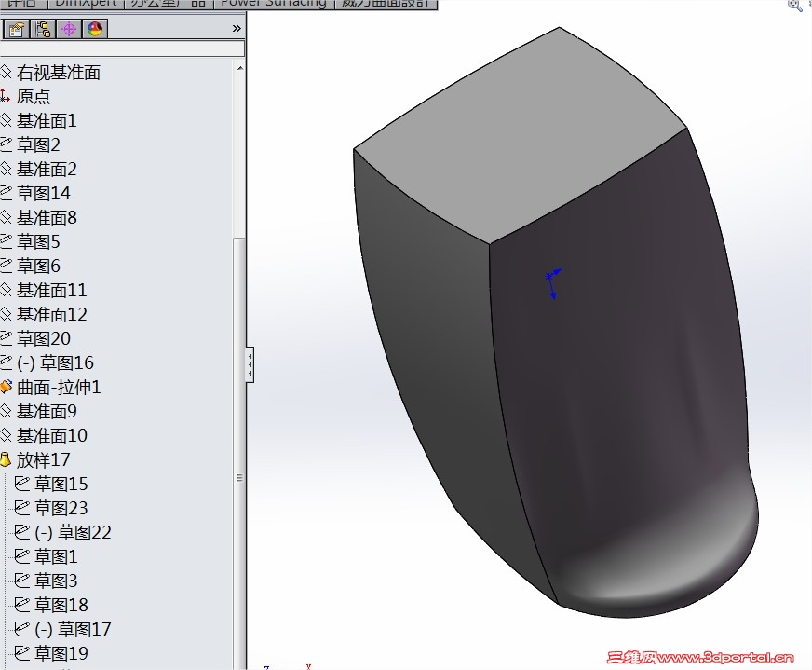Click the origin icon beside 原点
The image size is (812, 670).
pyautogui.click(x=6, y=96)
